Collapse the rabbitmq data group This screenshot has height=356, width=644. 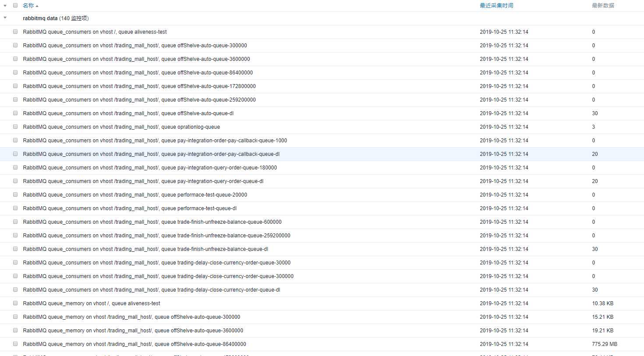tap(5, 18)
